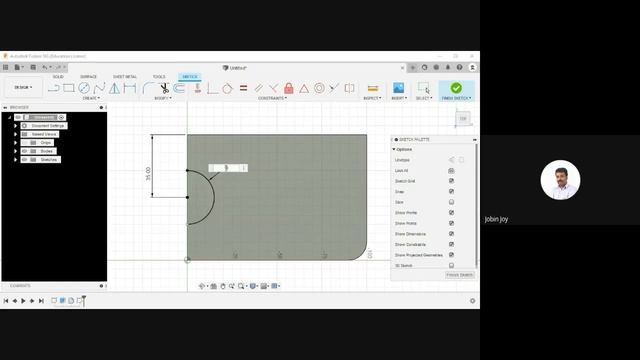Viewport: 640px width, 360px height.
Task: Click the Select tool icon
Action: click(x=424, y=88)
